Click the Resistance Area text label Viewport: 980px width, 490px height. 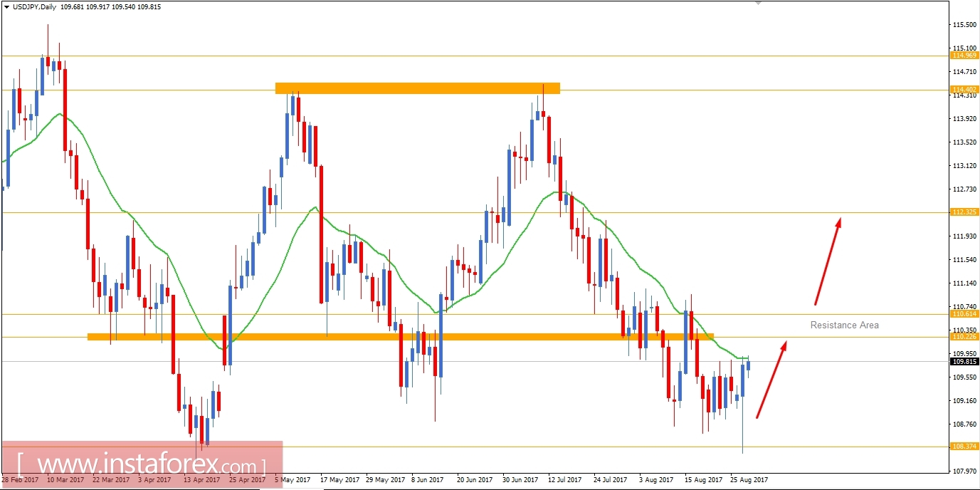(x=844, y=325)
